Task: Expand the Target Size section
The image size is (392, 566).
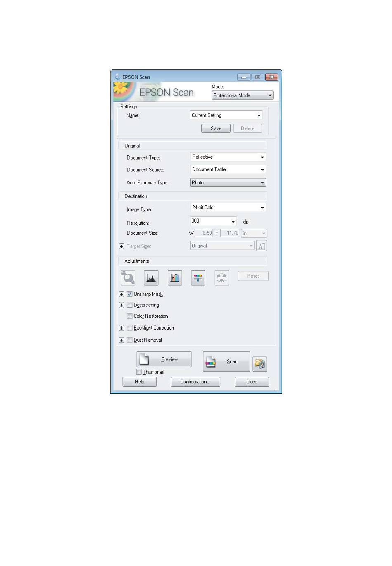Action: click(x=121, y=246)
